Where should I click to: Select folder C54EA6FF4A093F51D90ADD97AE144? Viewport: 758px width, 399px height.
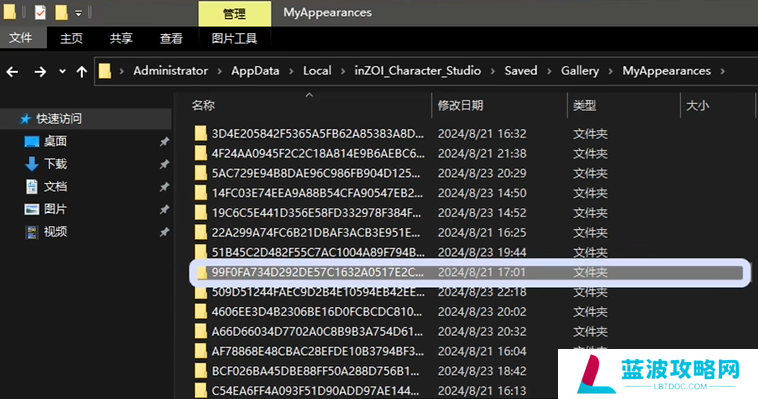[316, 391]
